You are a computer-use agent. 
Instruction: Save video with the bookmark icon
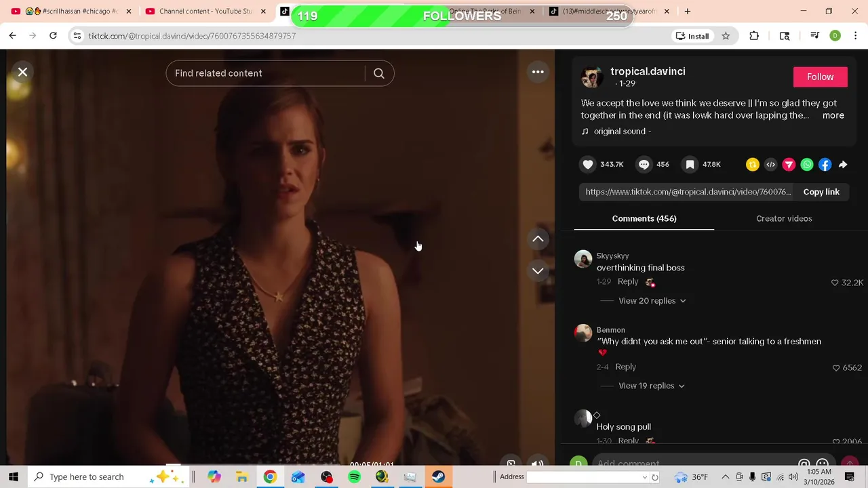pyautogui.click(x=690, y=164)
